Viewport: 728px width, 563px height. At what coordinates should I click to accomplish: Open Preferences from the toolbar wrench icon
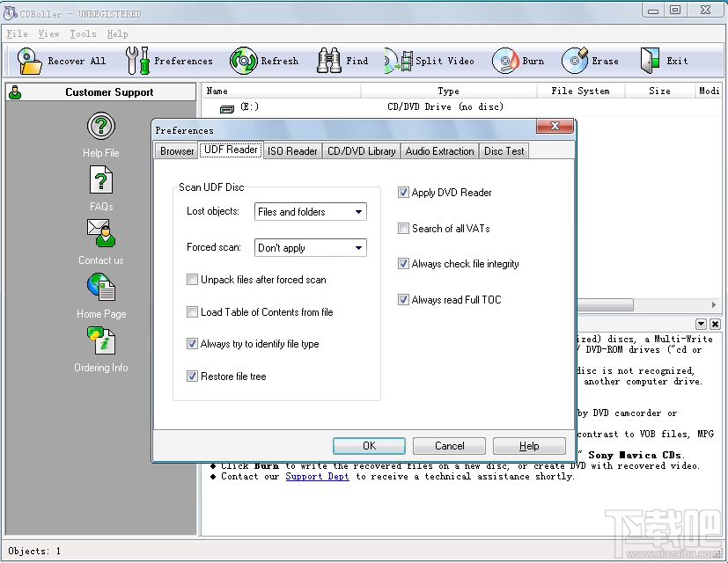pos(137,61)
